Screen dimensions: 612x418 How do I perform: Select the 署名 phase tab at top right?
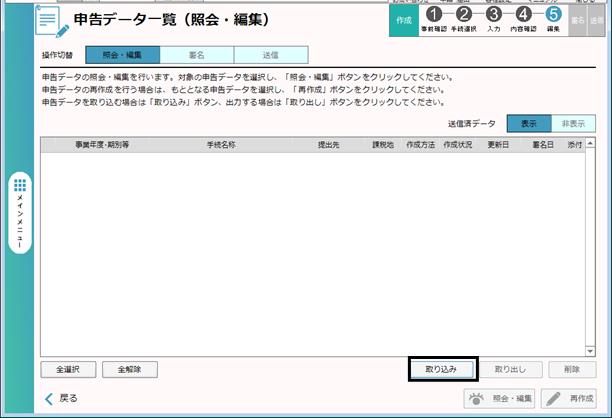click(577, 20)
